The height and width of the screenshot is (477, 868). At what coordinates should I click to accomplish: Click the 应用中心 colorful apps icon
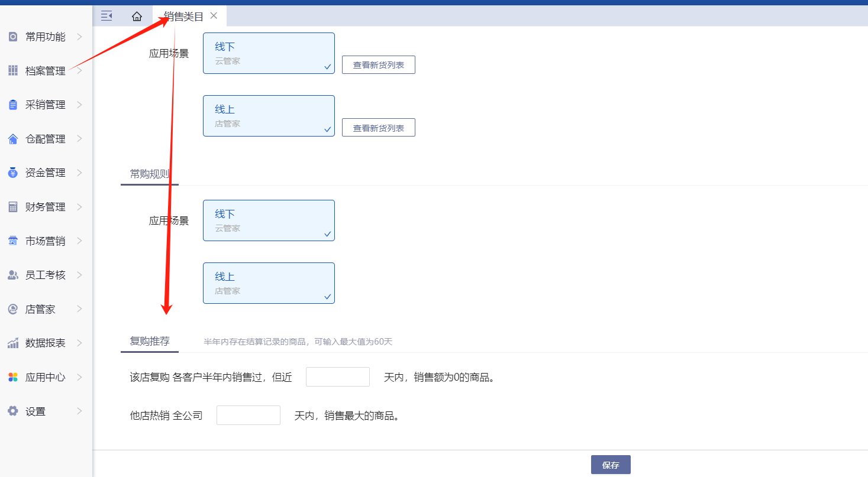[13, 377]
